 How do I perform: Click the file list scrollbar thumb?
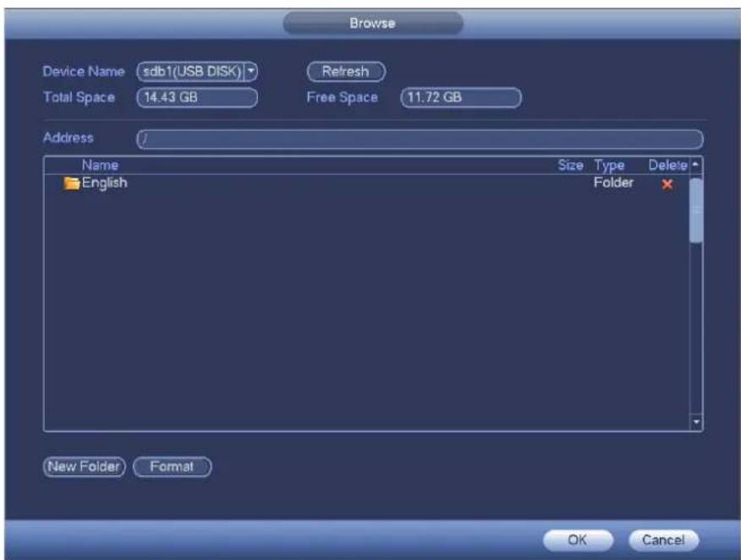pyautogui.click(x=696, y=211)
